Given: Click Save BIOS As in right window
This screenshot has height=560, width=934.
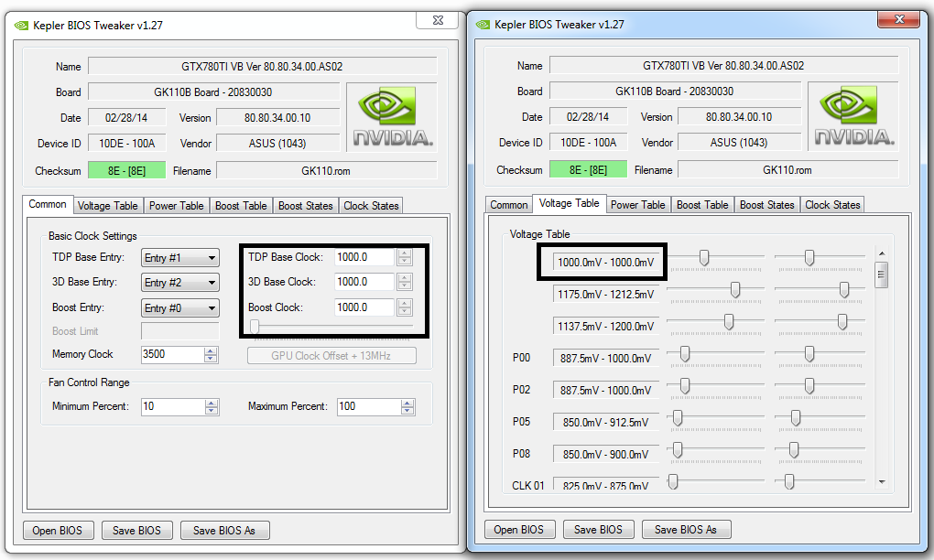Looking at the screenshot, I should click(686, 529).
